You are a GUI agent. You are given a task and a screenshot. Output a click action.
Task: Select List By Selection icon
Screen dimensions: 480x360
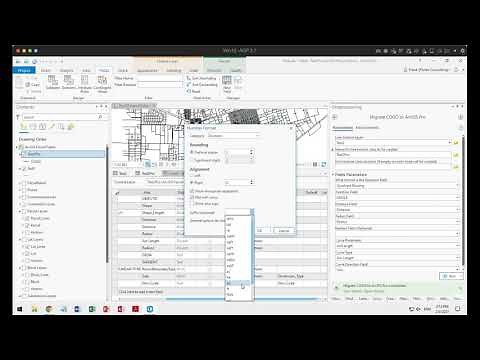[x=43, y=126]
